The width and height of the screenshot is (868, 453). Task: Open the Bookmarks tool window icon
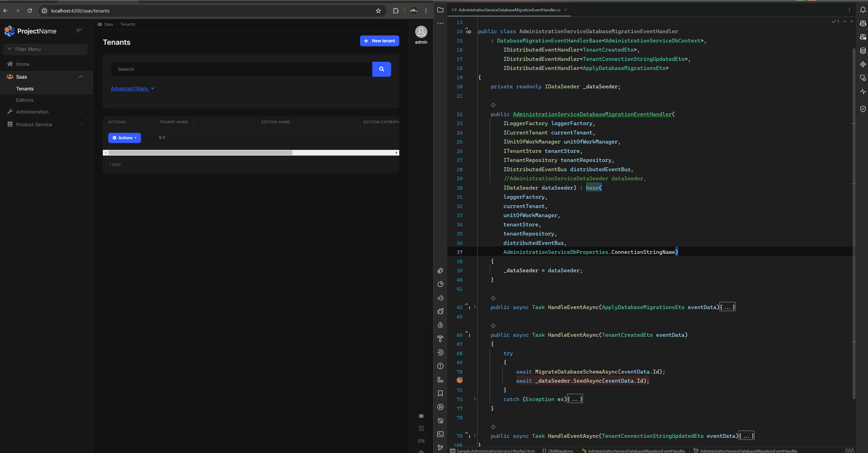click(x=440, y=393)
